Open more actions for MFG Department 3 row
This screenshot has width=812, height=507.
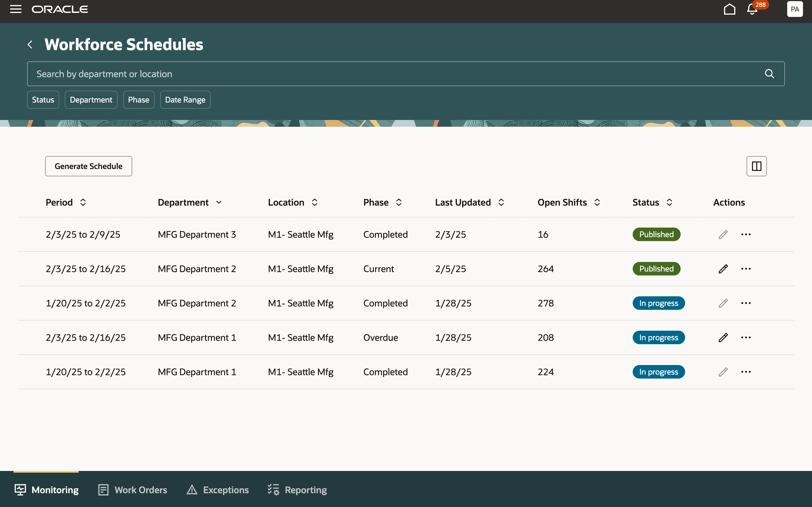[x=745, y=234]
